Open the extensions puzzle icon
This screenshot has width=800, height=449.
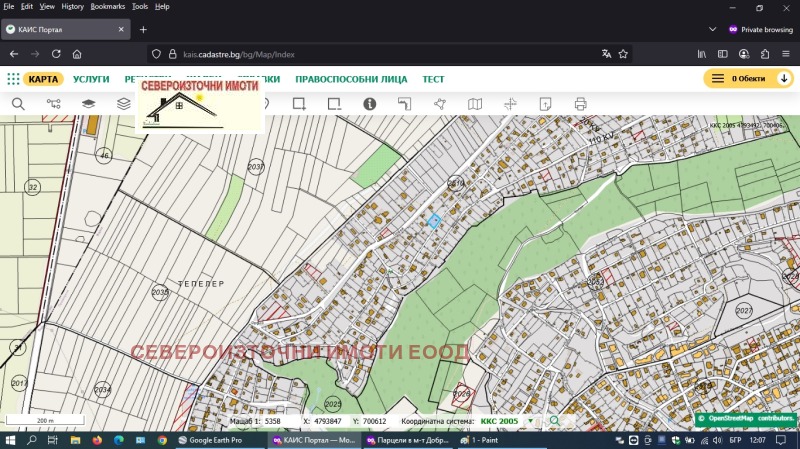click(765, 54)
